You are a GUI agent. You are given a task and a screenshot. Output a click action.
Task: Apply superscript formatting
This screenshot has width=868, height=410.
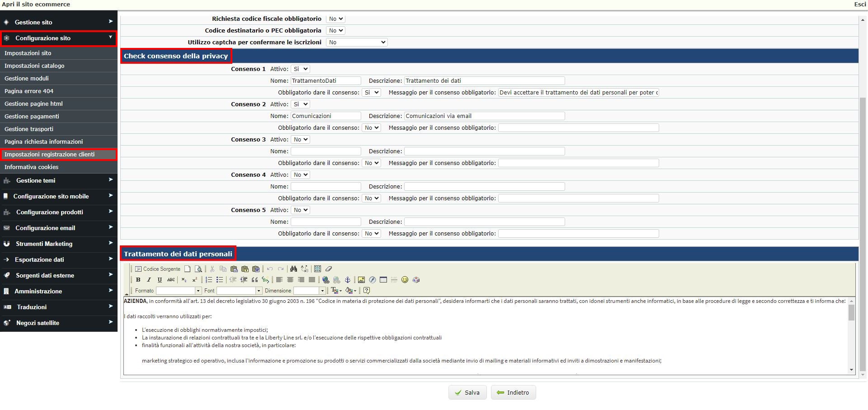pos(195,280)
